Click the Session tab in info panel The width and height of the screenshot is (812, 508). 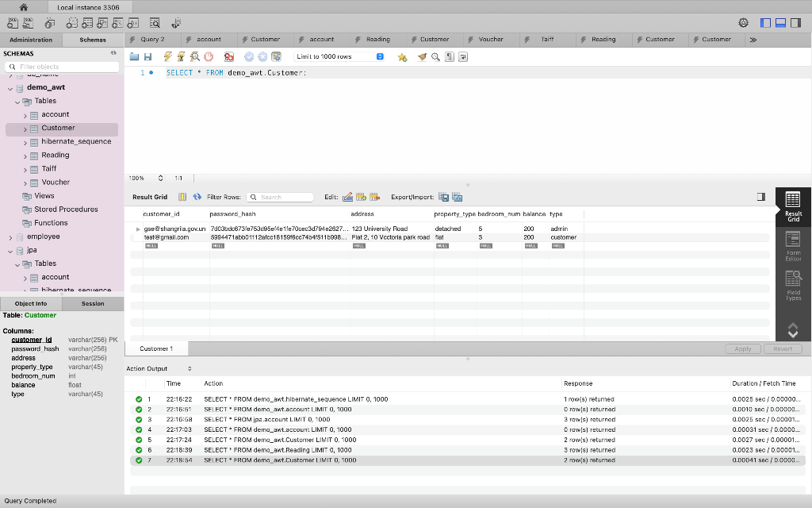93,304
